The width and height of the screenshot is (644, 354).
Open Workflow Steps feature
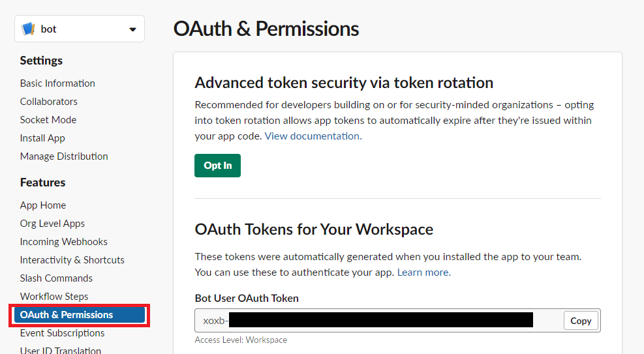[54, 297]
